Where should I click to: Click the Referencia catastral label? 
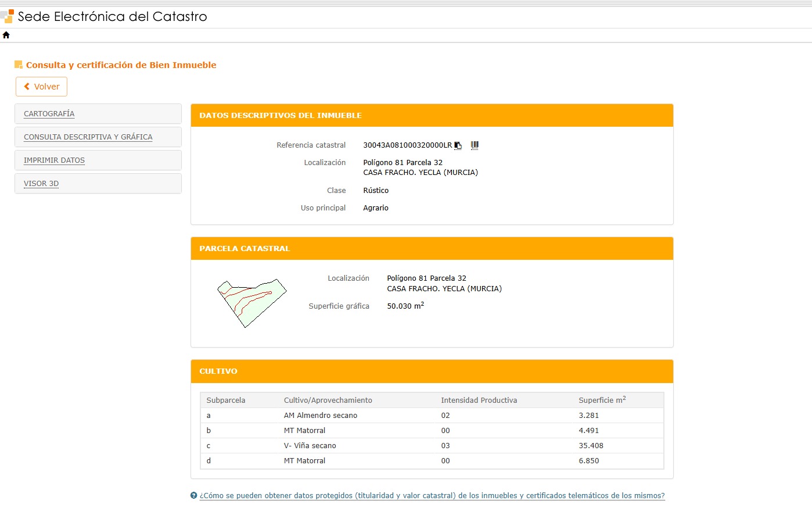pyautogui.click(x=311, y=145)
